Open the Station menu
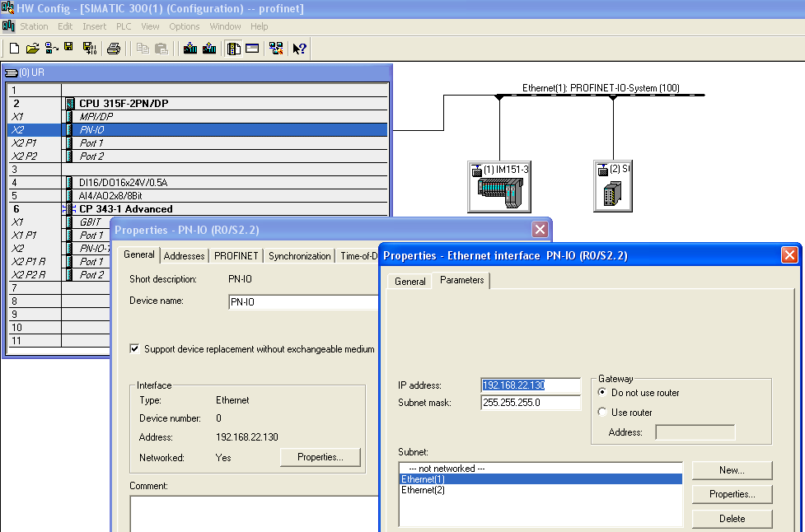Viewport: 805px width, 532px height. tap(34, 26)
